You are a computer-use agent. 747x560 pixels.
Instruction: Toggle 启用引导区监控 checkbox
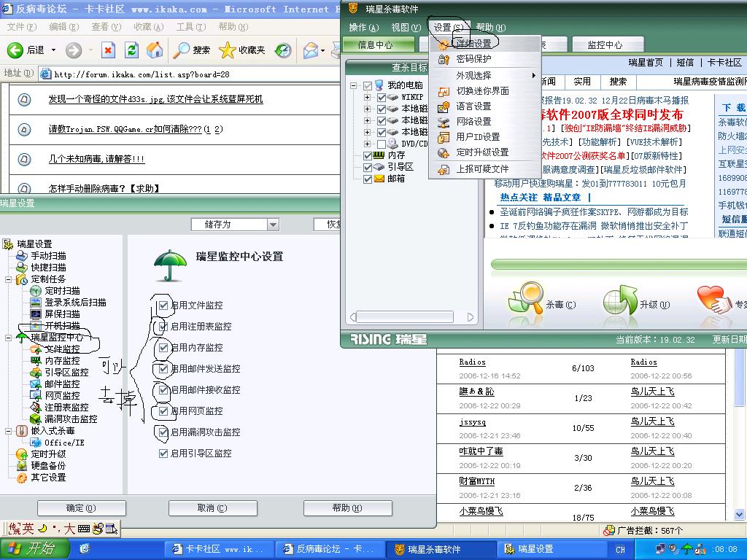pos(163,454)
